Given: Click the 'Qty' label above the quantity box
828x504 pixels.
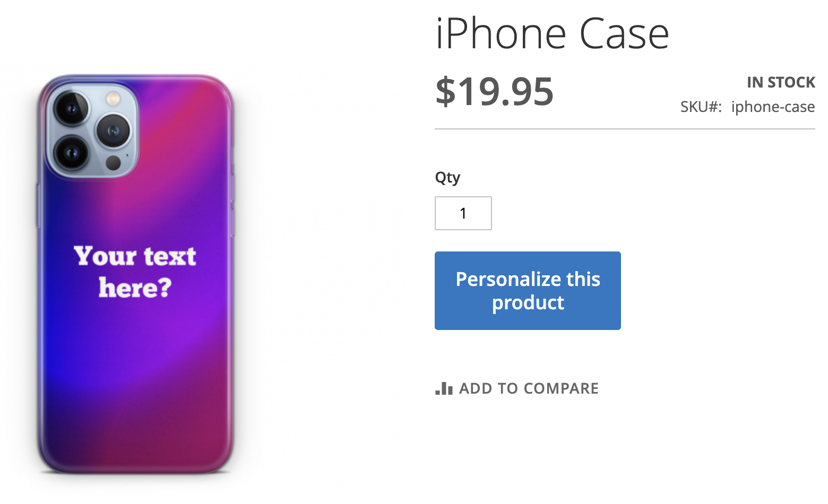Looking at the screenshot, I should (447, 178).
